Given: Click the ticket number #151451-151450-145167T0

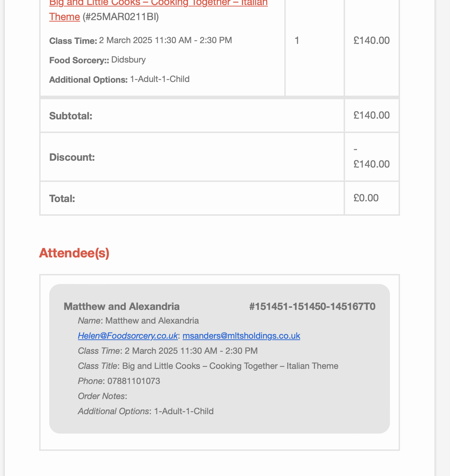Looking at the screenshot, I should (x=312, y=306).
